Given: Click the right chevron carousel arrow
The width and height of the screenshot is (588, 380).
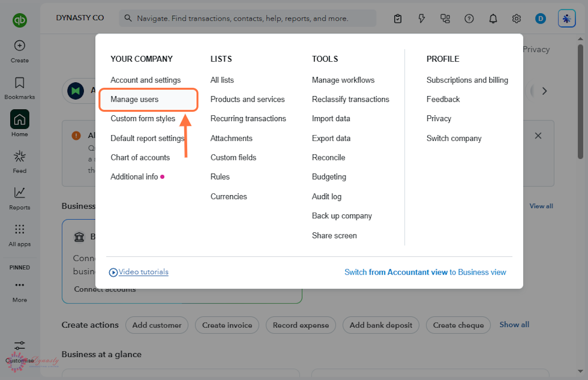Looking at the screenshot, I should [544, 91].
